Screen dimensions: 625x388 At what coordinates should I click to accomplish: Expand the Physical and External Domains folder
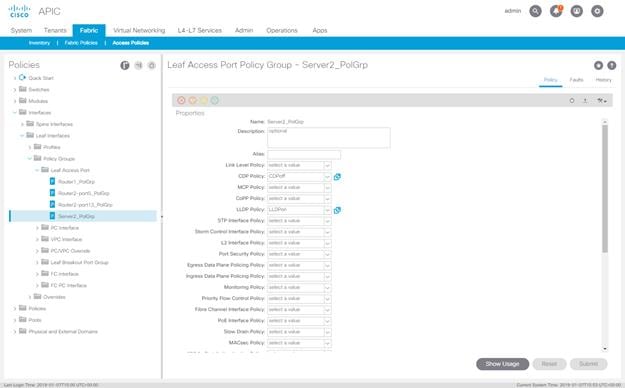(15, 331)
